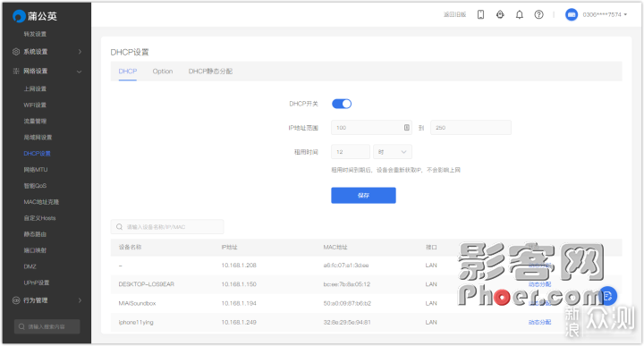
Task: Click the 设备名称 column header
Action: point(130,248)
